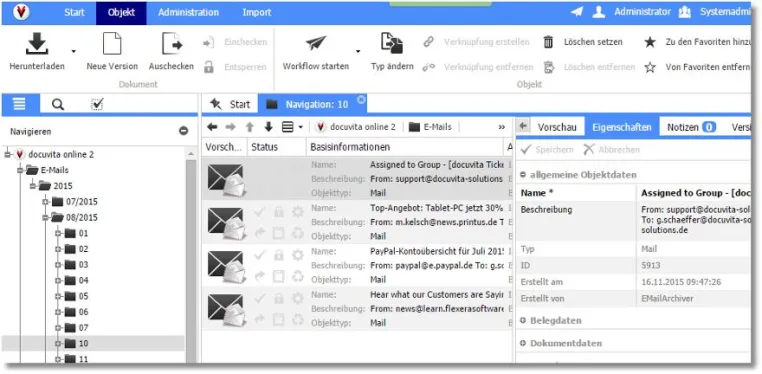Viewport: 762px width, 374px height.
Task: Click the Workflow starten paper plane icon
Action: (x=316, y=43)
